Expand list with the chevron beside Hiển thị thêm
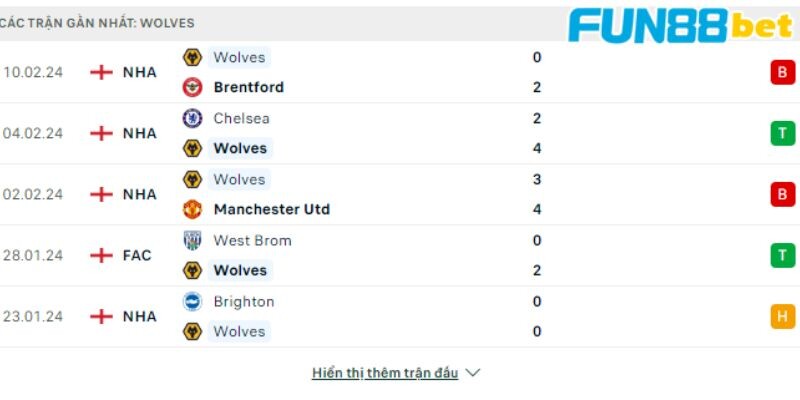 [x=473, y=373]
